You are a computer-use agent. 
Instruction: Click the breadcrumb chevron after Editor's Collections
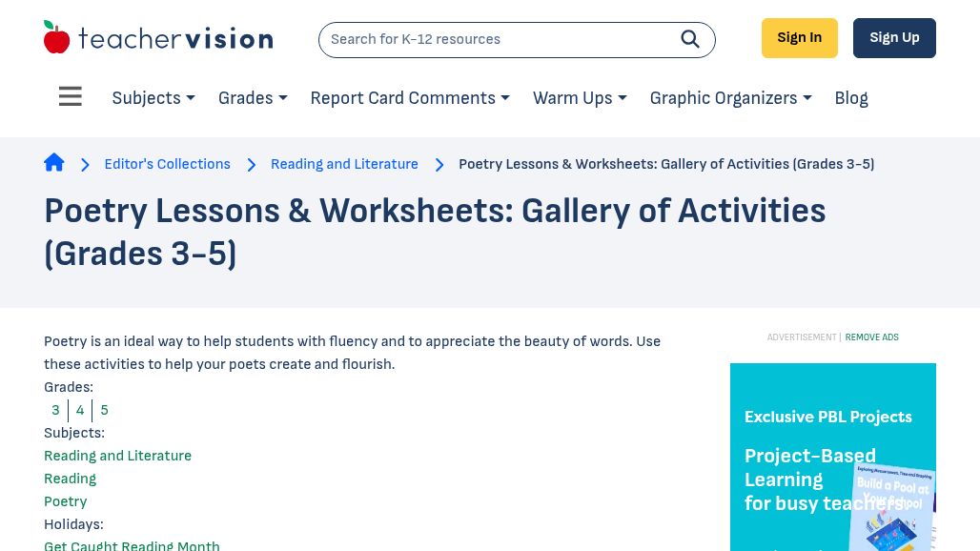pos(251,164)
